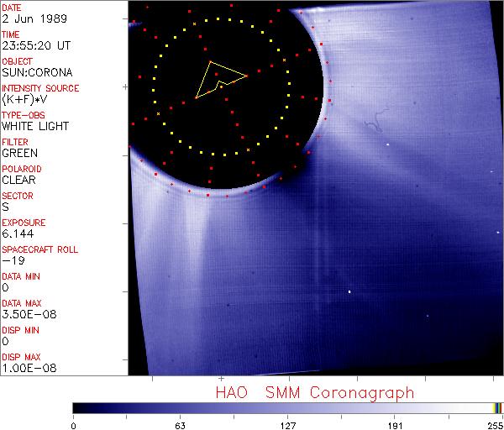Click the colorbar at the 127 tick

pyautogui.click(x=287, y=407)
